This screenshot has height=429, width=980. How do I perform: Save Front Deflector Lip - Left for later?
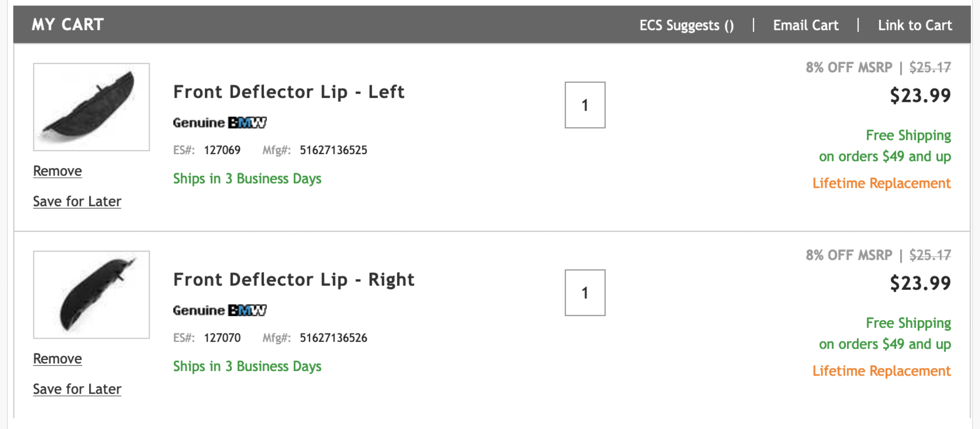(x=77, y=201)
